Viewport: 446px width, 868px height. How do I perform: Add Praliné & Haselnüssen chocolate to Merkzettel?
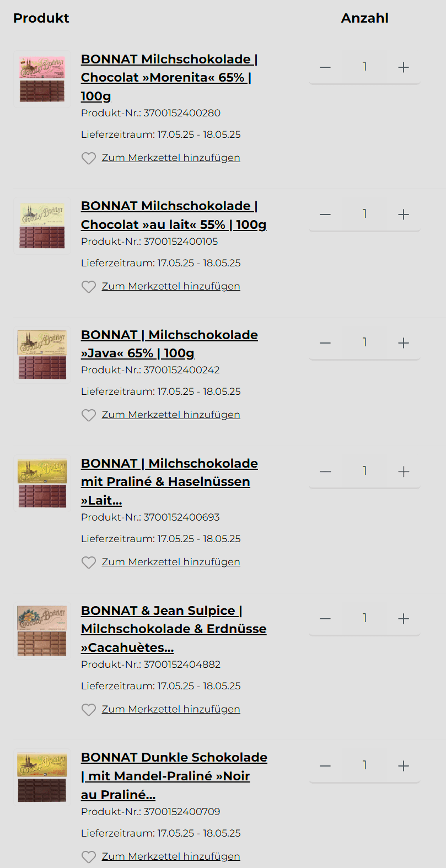click(x=171, y=562)
